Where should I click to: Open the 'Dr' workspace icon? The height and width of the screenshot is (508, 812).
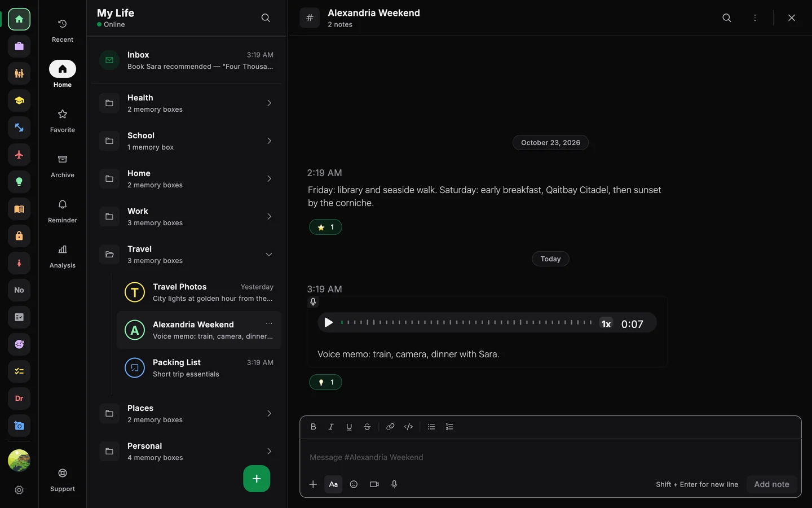point(19,398)
